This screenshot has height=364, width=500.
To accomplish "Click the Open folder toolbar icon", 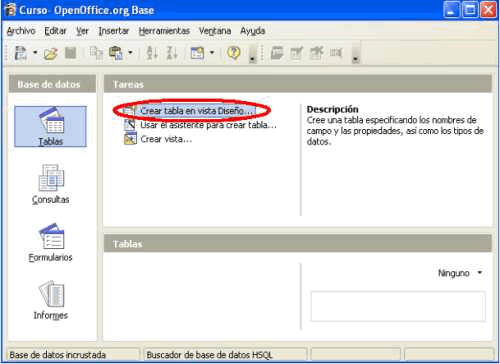I will point(51,53).
